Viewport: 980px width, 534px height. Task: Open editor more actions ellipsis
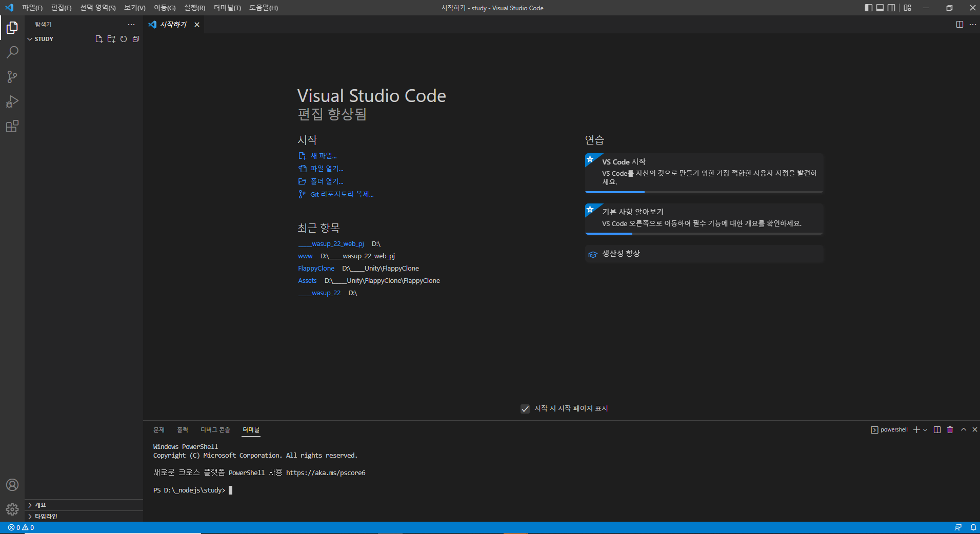(973, 25)
